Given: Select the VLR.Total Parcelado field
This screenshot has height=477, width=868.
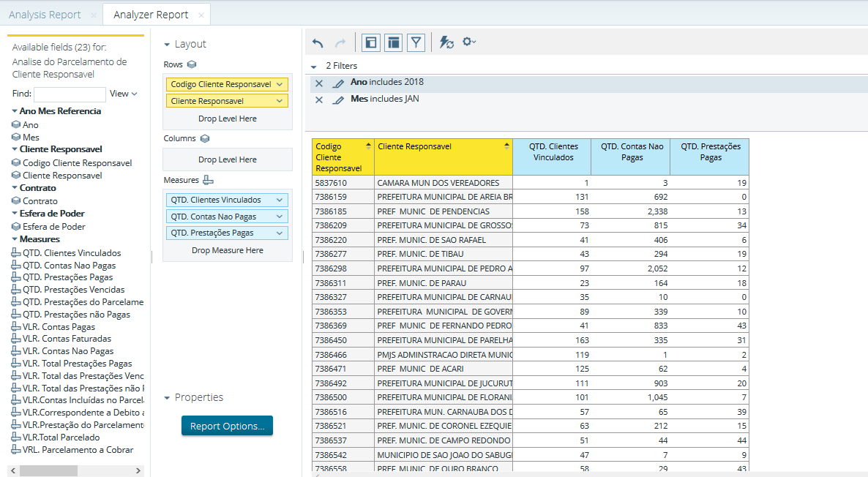Looking at the screenshot, I should 61,437.
